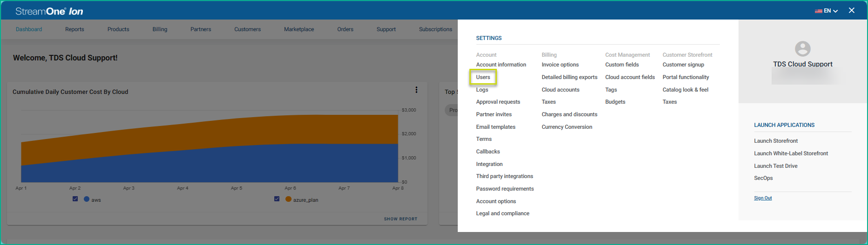Image resolution: width=868 pixels, height=245 pixels.
Task: Open Account options
Action: [x=496, y=201]
